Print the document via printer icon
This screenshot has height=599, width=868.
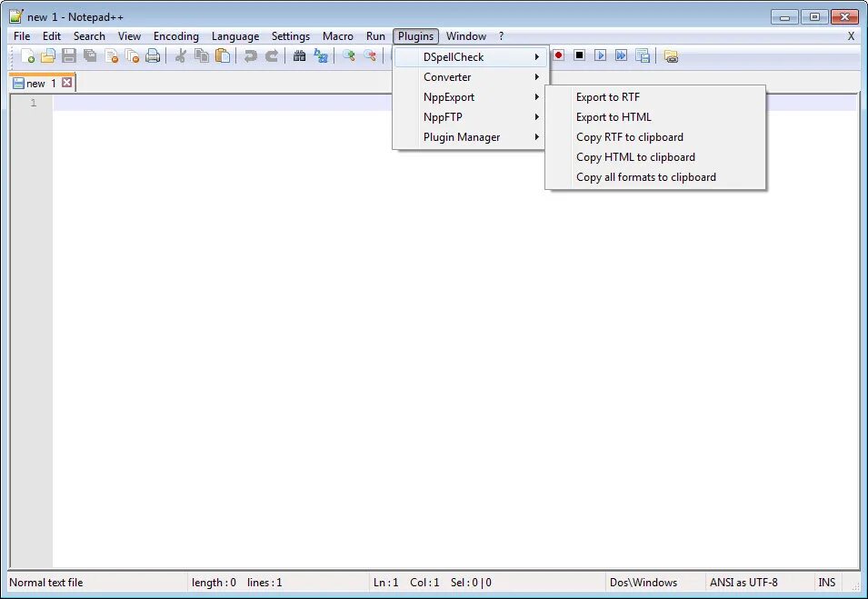click(x=153, y=56)
